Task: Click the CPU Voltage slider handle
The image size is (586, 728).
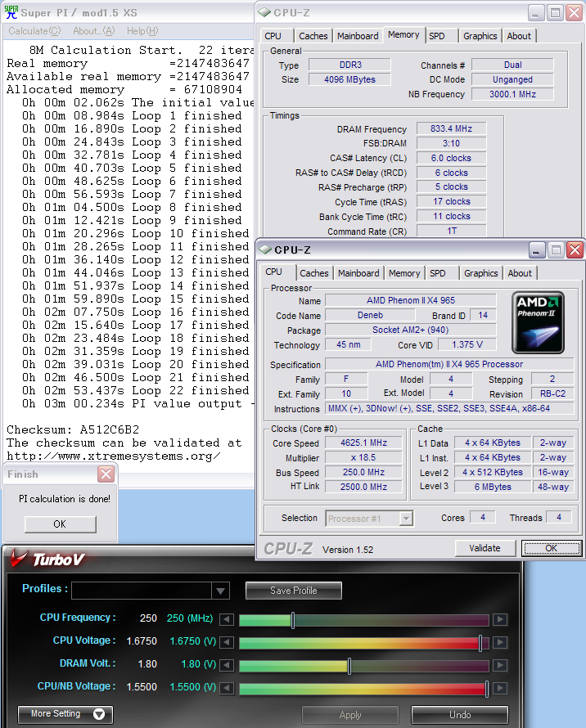Action: click(480, 643)
